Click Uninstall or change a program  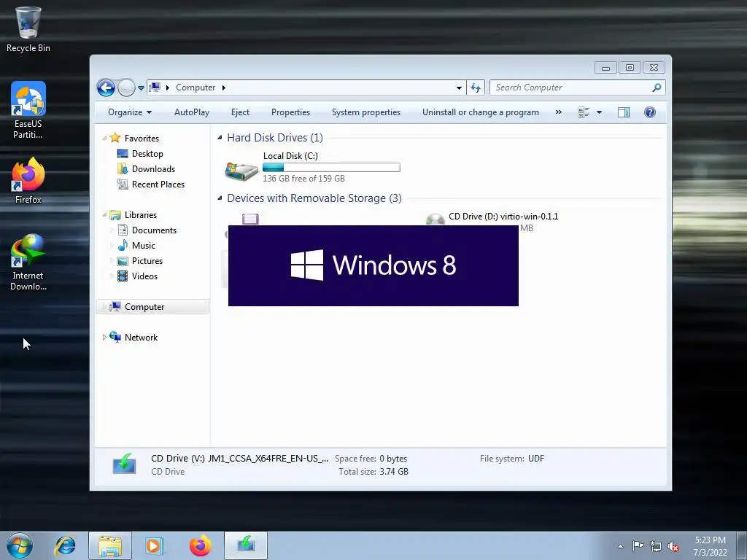481,112
